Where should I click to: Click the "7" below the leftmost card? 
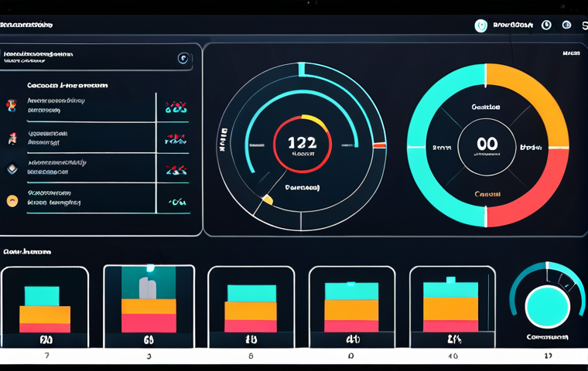click(47, 356)
